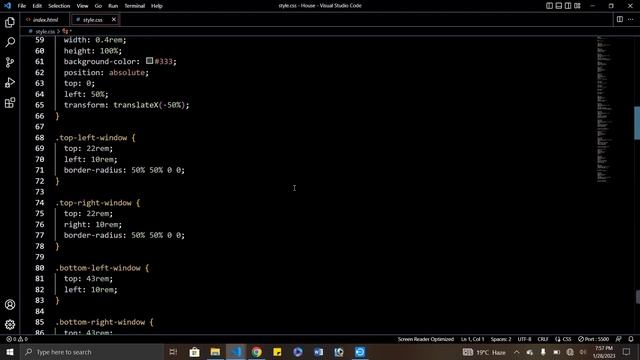Viewport: 640px width, 360px height.
Task: Click Port : 5500 Live Server status
Action: (593, 339)
